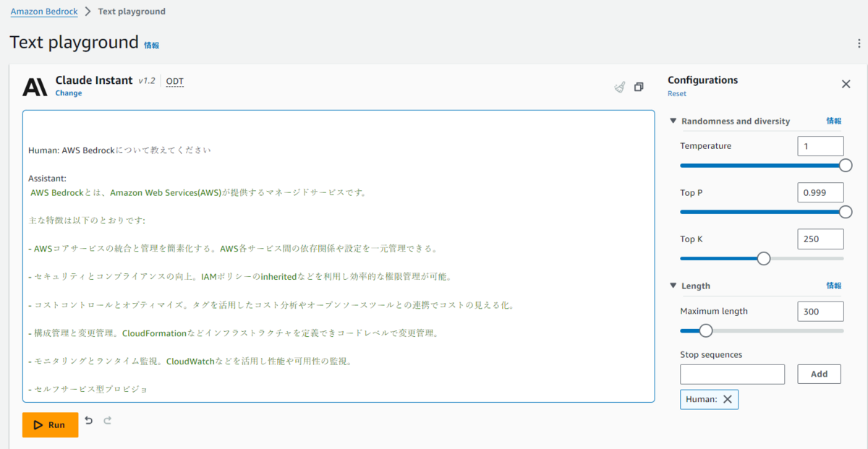The height and width of the screenshot is (449, 868).
Task: Click the Temperature value field
Action: pyautogui.click(x=820, y=146)
